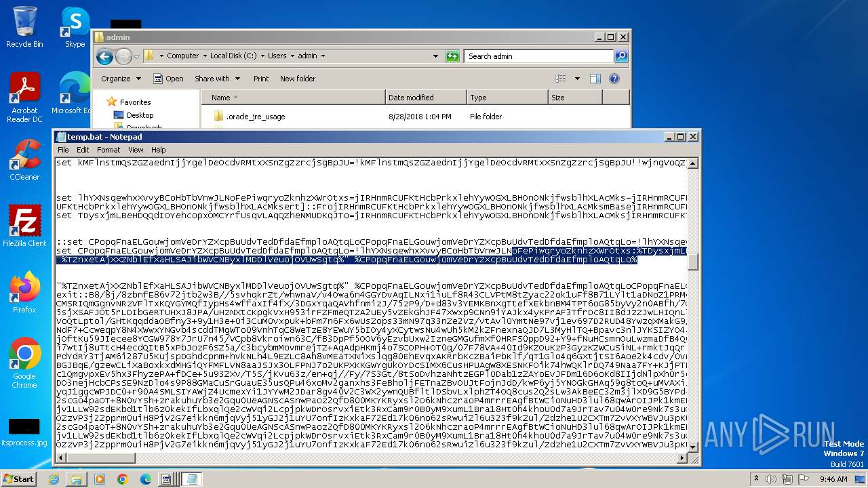Image resolution: width=868 pixels, height=488 pixels.
Task: Select the itsprocess.jpg desktop file
Action: [x=24, y=432]
